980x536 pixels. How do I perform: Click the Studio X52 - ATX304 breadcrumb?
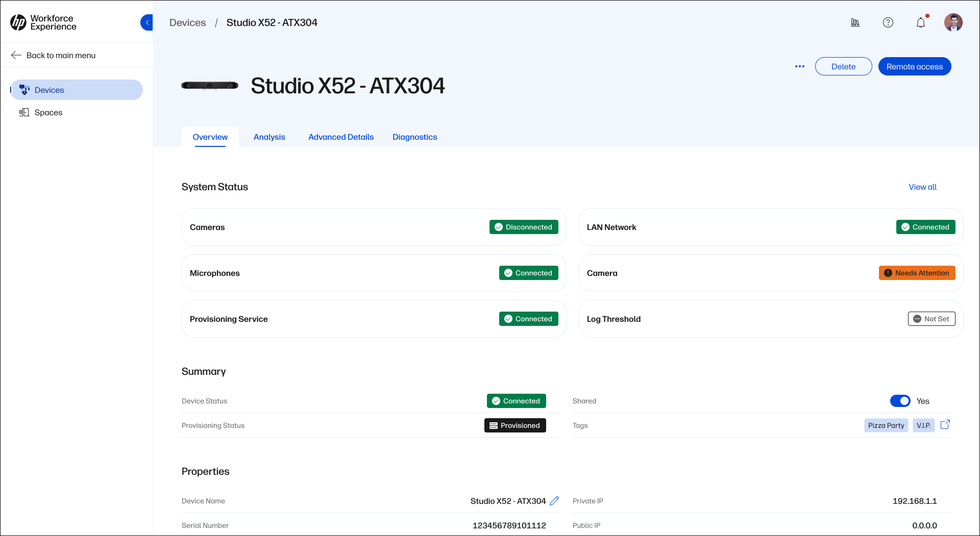pyautogui.click(x=272, y=22)
